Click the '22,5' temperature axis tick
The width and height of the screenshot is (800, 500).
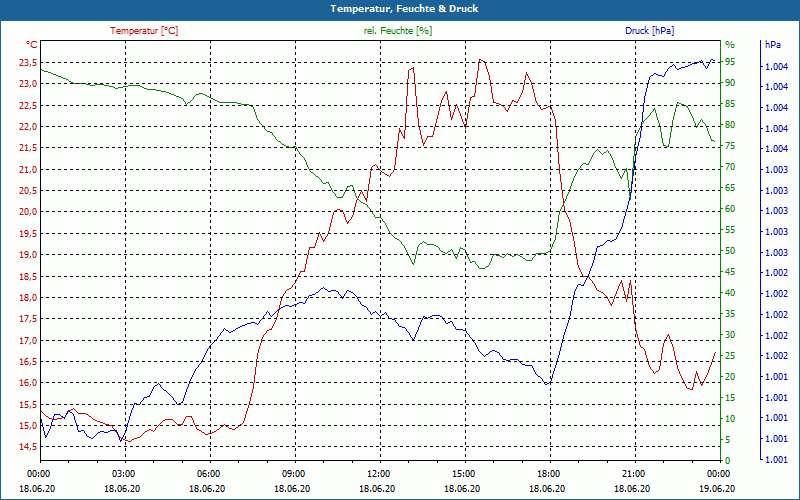coord(29,106)
